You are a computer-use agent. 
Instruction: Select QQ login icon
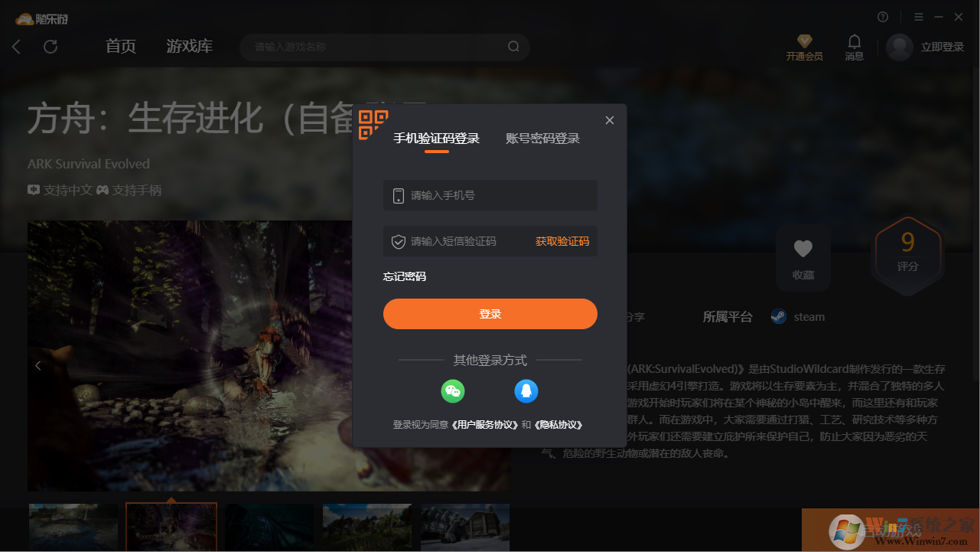(526, 391)
